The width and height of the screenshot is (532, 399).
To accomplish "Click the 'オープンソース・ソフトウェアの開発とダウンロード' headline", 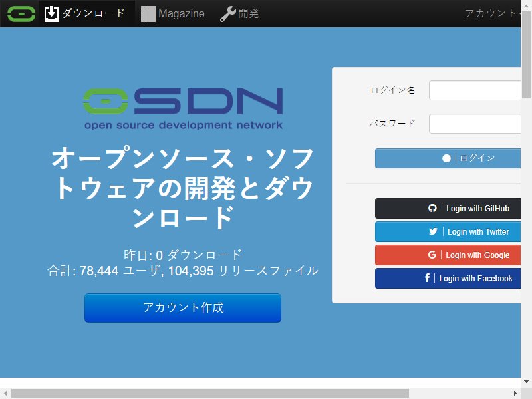I will pyautogui.click(x=183, y=188).
